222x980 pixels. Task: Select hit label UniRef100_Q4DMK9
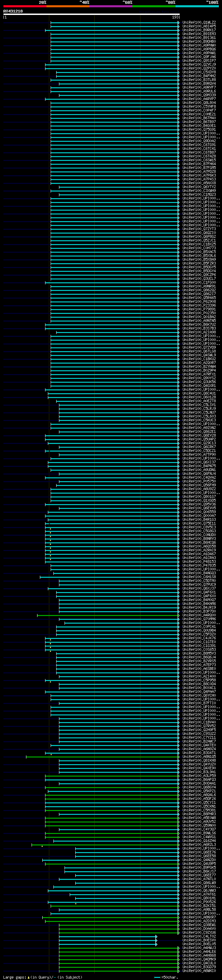pyautogui.click(x=199, y=960)
